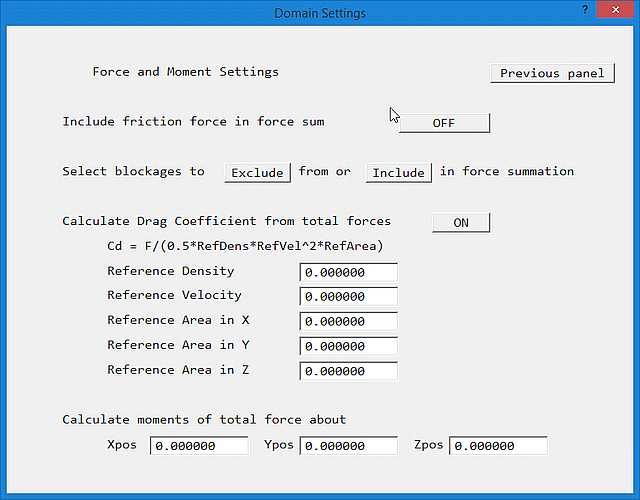Toggle drag coefficient calculation ON button
Screen dimensions: 640x500
[x=461, y=222]
